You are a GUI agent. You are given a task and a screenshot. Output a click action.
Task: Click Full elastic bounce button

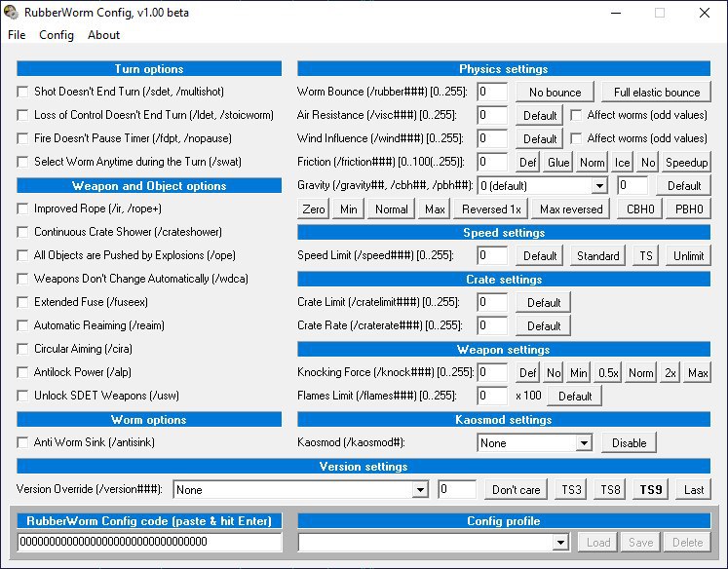656,92
